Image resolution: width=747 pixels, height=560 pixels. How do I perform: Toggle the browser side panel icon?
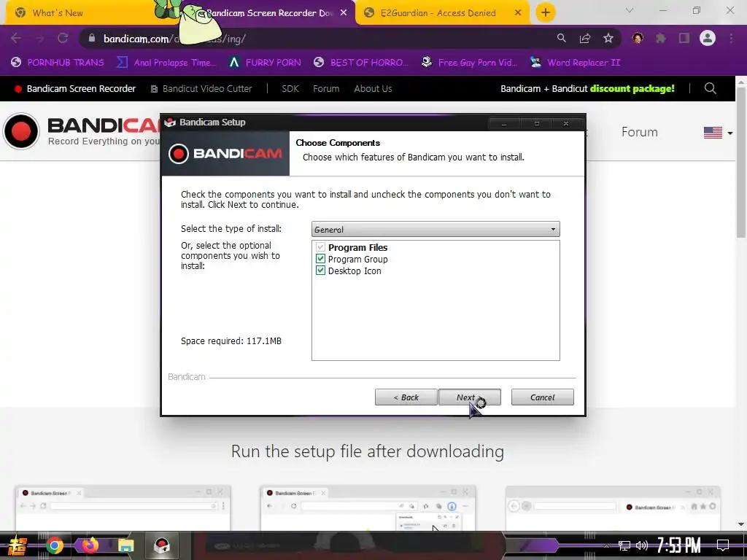pyautogui.click(x=684, y=38)
